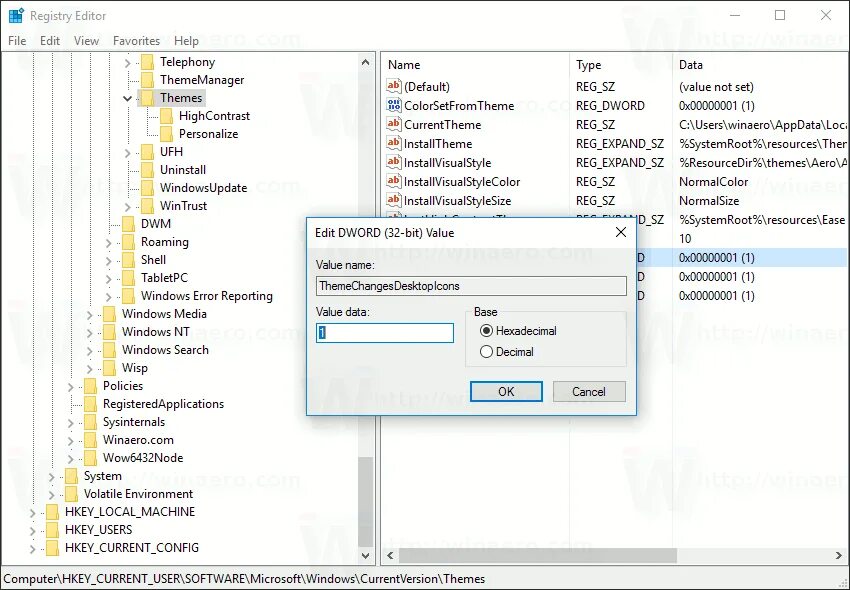
Task: Click the Policies folder icon
Action: point(90,386)
